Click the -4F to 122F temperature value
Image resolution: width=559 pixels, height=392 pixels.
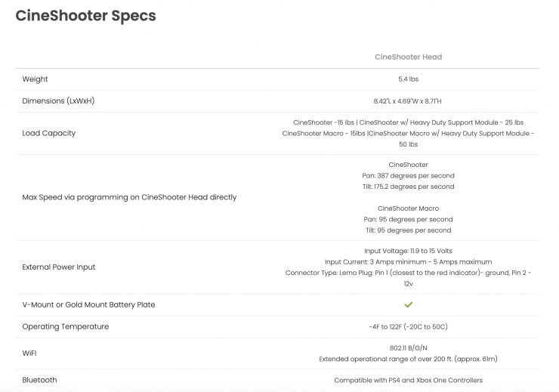pos(408,326)
